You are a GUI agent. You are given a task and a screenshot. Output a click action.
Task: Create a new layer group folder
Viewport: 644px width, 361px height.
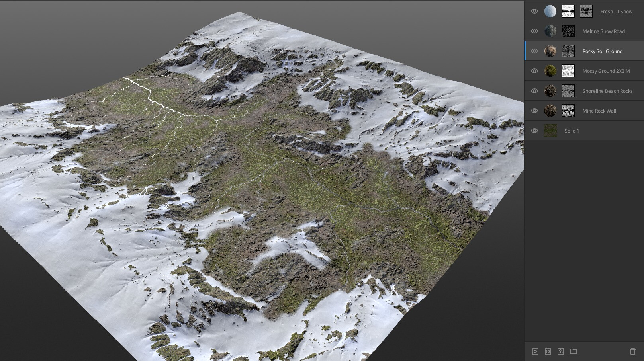point(574,351)
